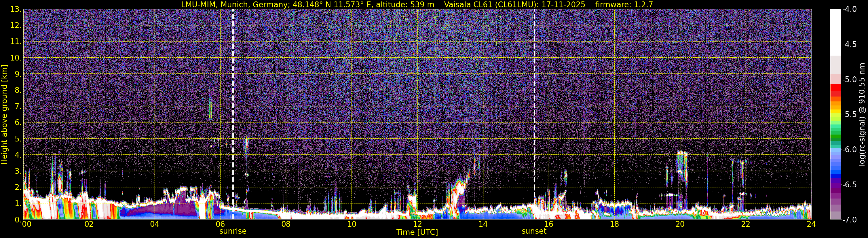Click the time axis tick label '06'
This screenshot has width=868, height=238.
(220, 224)
